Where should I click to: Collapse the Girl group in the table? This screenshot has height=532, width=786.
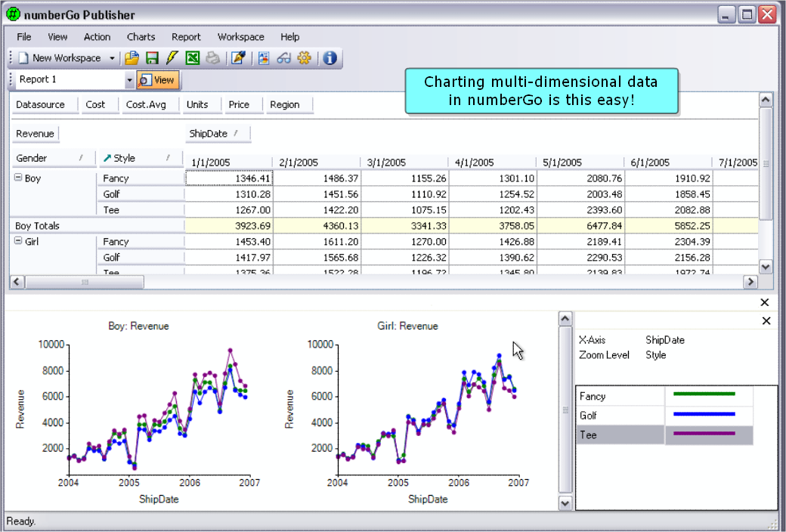[18, 240]
